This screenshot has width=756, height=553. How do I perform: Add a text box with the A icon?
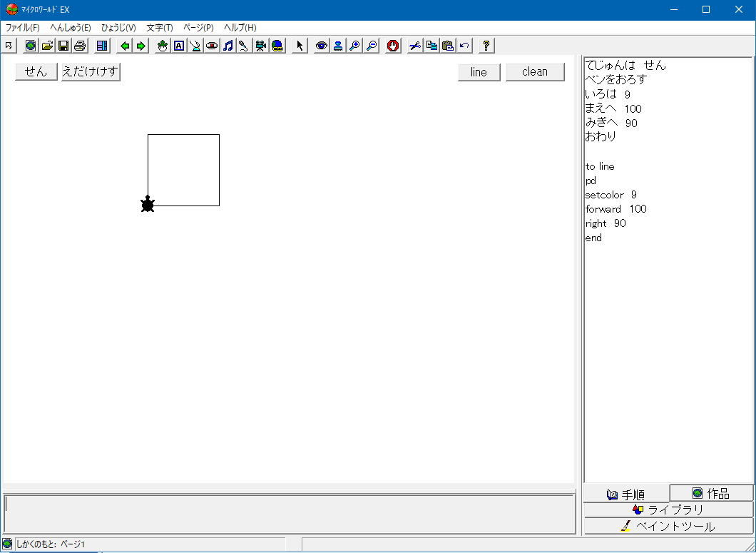click(179, 46)
